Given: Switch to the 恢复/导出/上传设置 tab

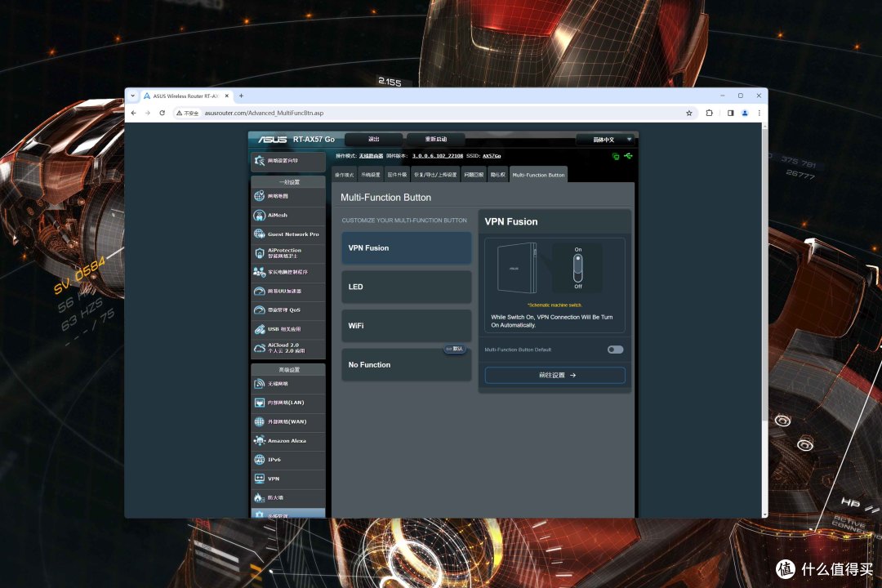Looking at the screenshot, I should tap(436, 175).
